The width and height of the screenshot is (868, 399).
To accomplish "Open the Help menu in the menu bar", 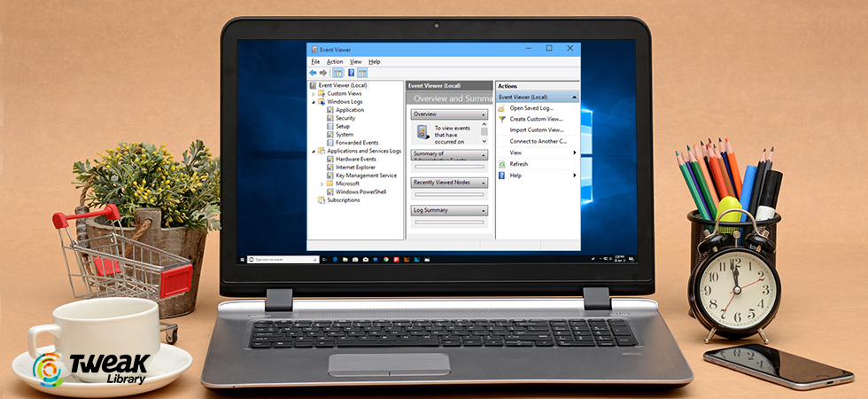I will coord(374,61).
